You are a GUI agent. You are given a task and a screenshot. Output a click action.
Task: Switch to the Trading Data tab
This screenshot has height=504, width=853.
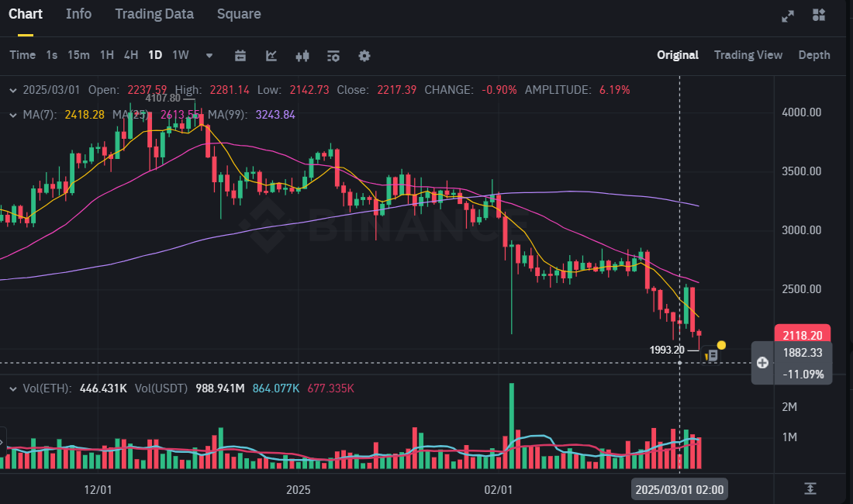tap(154, 14)
